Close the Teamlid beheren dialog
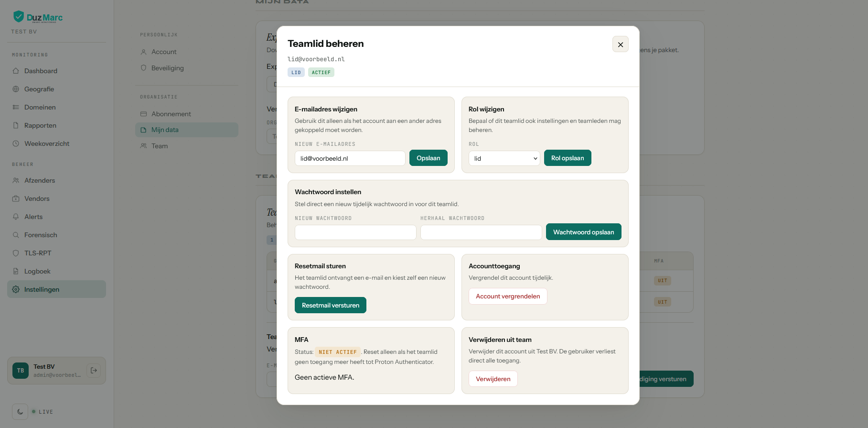Screen dimensions: 868x428 click(x=621, y=44)
